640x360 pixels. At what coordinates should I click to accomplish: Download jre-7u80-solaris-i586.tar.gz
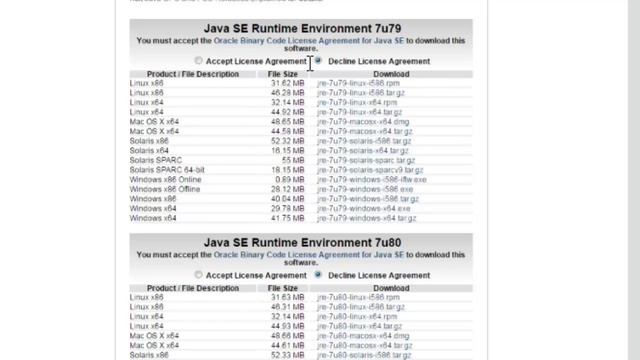coord(364,355)
